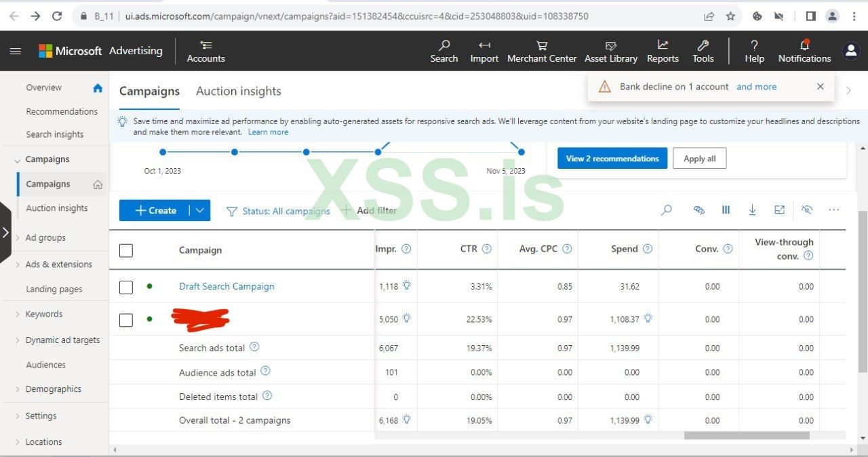Click the Overview home icon
The height and width of the screenshot is (457, 868).
(98, 87)
